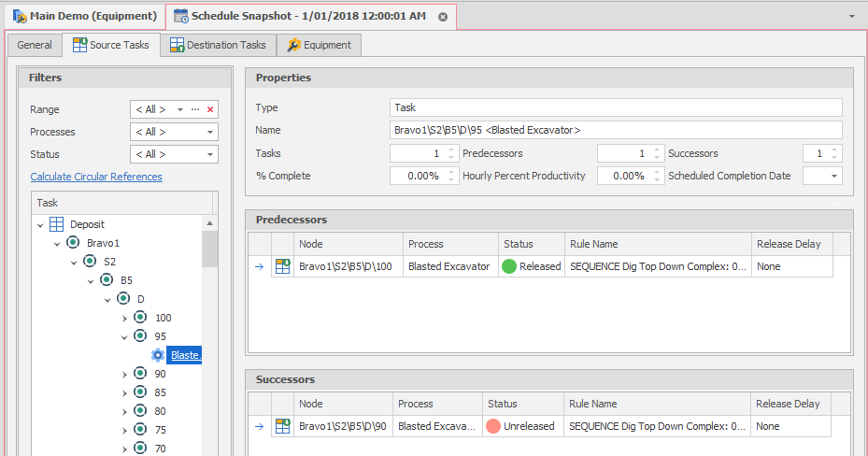Click the Destination Tasks tab icon
Image resolution: width=868 pixels, height=456 pixels.
click(178, 45)
